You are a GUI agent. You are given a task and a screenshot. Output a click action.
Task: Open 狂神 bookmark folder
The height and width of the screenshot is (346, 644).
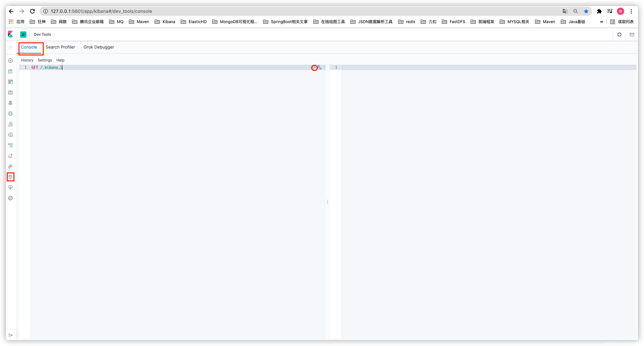[38, 22]
